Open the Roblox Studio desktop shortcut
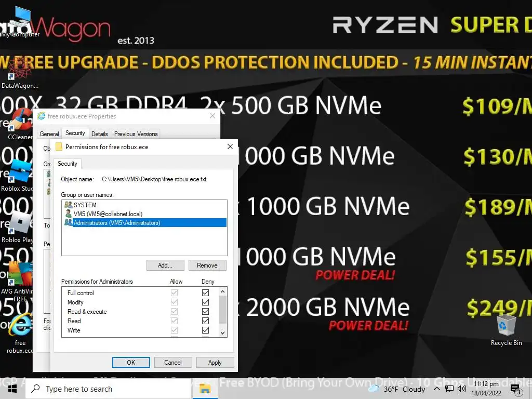The width and height of the screenshot is (532, 399). click(x=17, y=176)
